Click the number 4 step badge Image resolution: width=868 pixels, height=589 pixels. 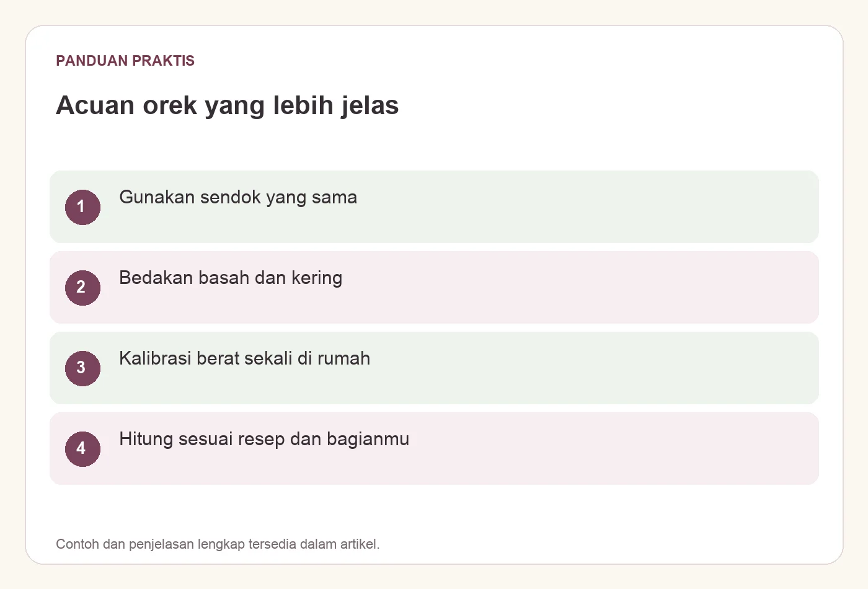tap(82, 449)
